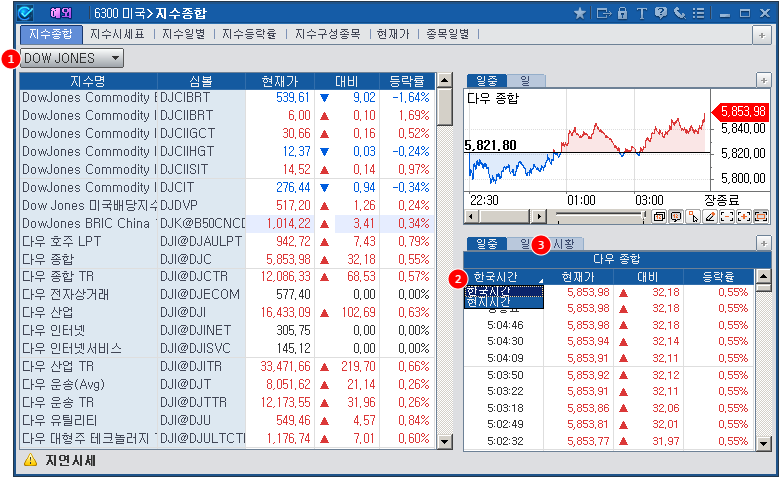Click the chart data window icon
The height and width of the screenshot is (478, 780).
click(659, 217)
